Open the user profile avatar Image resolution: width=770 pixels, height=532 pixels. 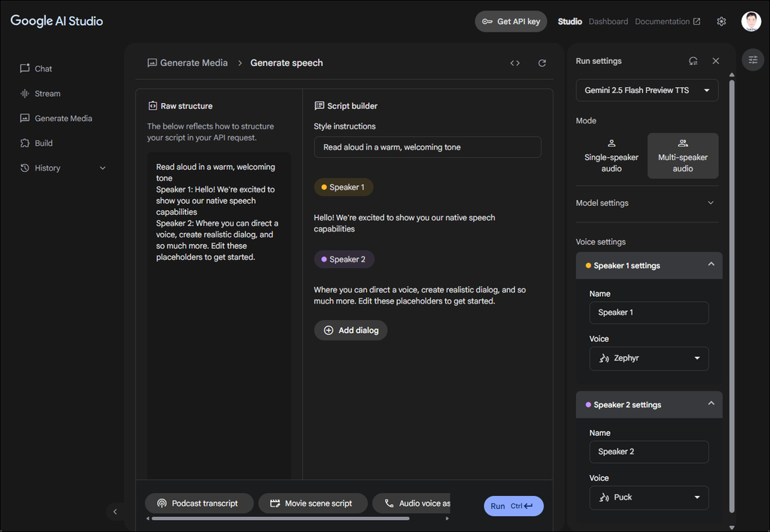[x=751, y=22]
